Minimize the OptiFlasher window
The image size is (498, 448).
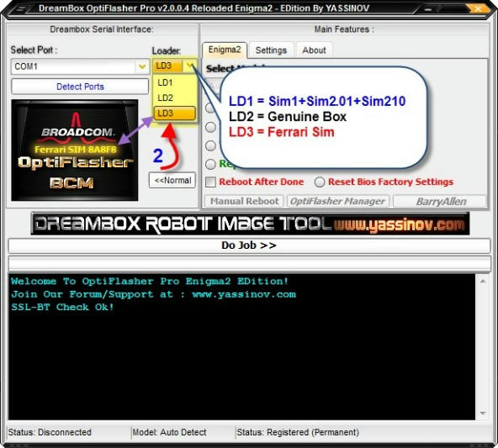[428, 9]
